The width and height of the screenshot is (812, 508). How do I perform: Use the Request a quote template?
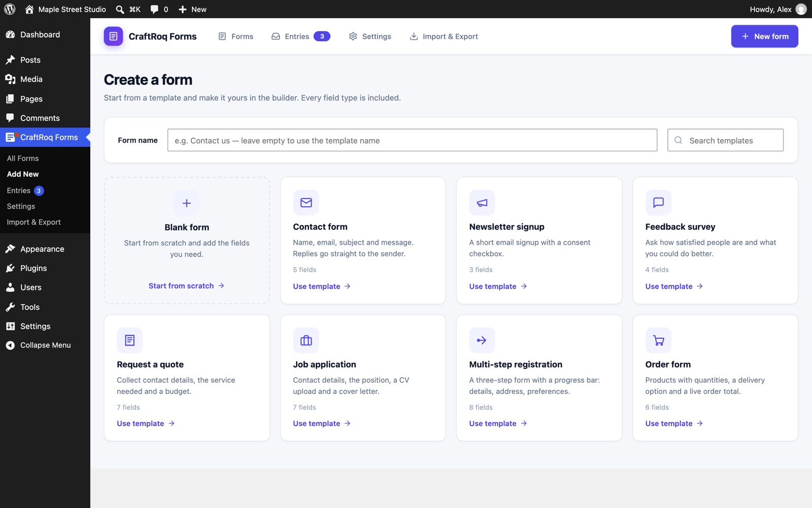(146, 424)
